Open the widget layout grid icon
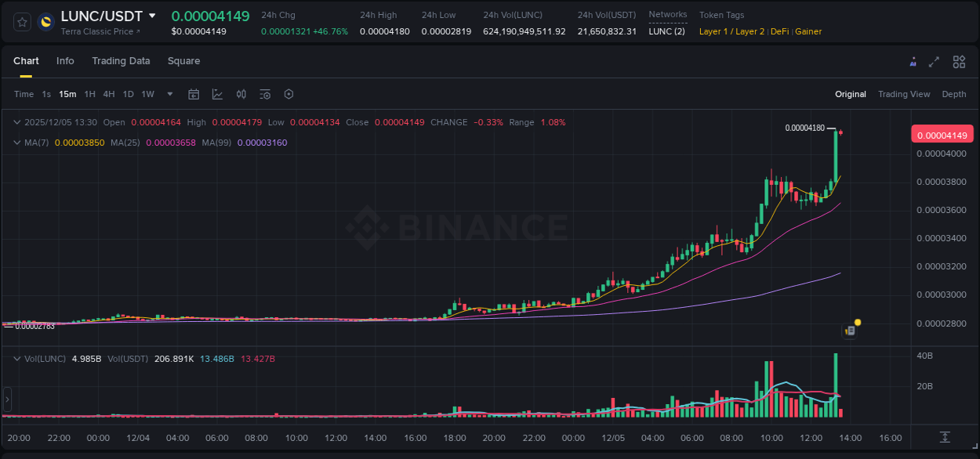Viewport: 980px width, 459px height. click(958, 61)
